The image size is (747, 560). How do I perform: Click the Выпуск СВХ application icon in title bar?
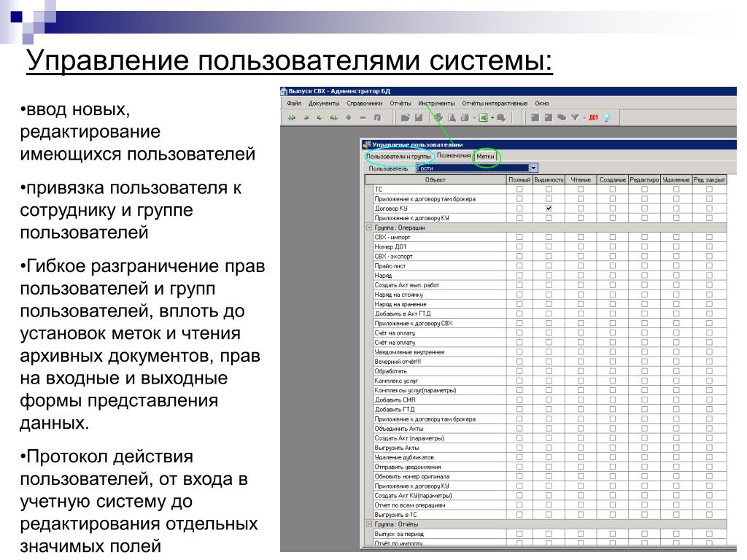pyautogui.click(x=284, y=91)
